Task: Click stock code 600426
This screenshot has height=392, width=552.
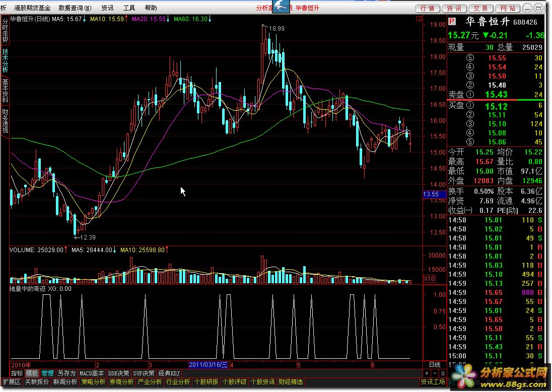Action: 525,23
